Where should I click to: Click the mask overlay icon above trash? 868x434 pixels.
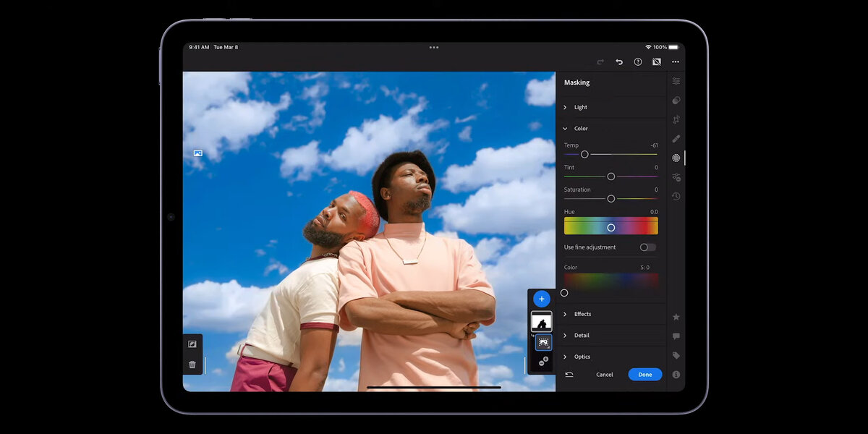coord(192,344)
